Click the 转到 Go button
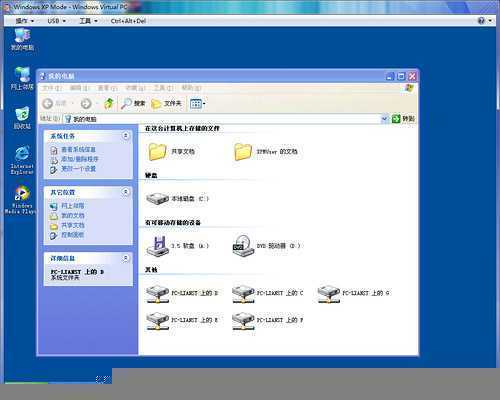Screen dimensions: 500x400 [x=403, y=119]
